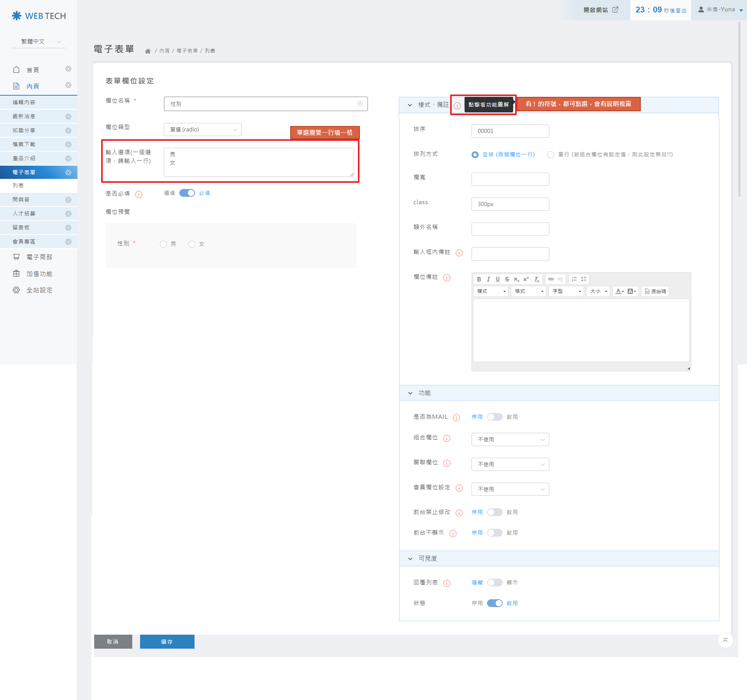Clear the 欄位名稱 input with the X icon
Viewport: 747px width, 700px height.
point(360,103)
